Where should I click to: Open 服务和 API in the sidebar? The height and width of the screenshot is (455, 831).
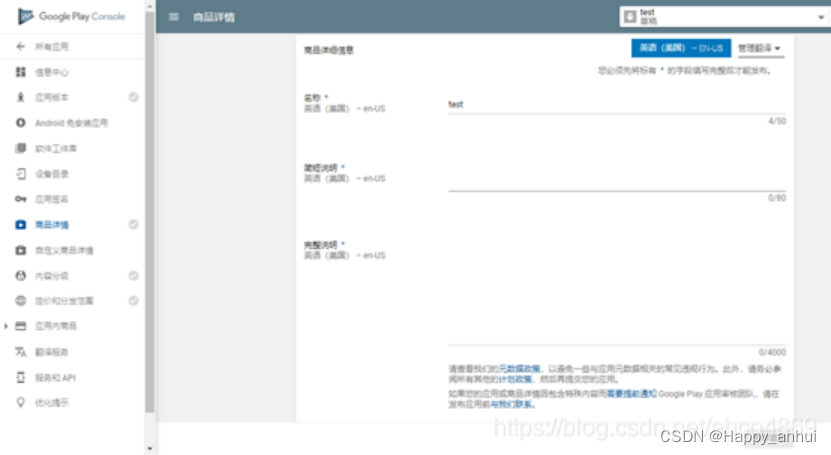coord(56,378)
